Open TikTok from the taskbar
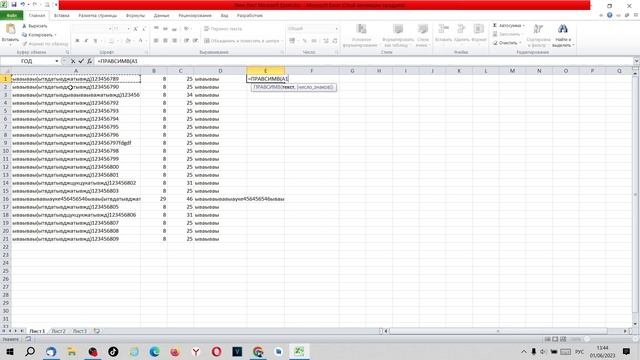 (x=113, y=351)
